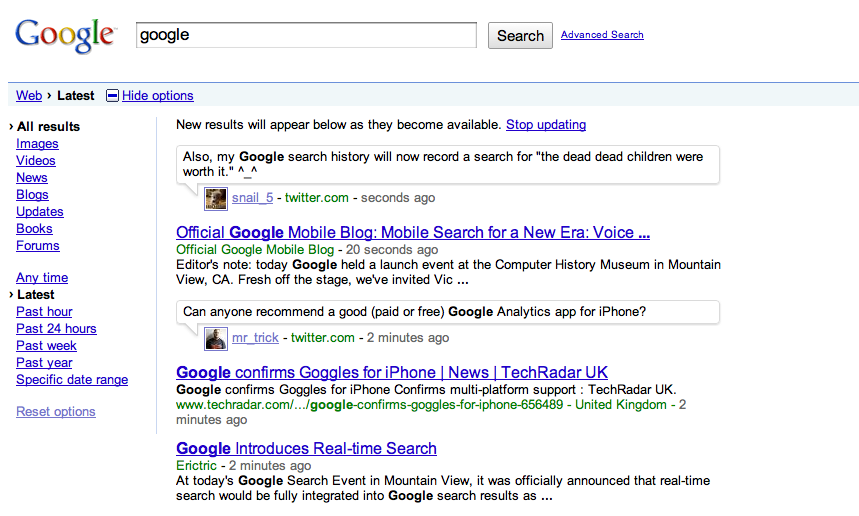Viewport: 859px width, 516px height.
Task: Limit results to Past 24 hours
Action: [x=56, y=329]
